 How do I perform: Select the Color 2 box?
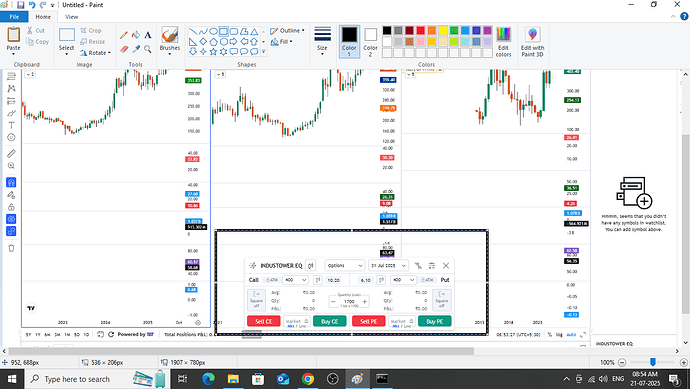pyautogui.click(x=371, y=42)
